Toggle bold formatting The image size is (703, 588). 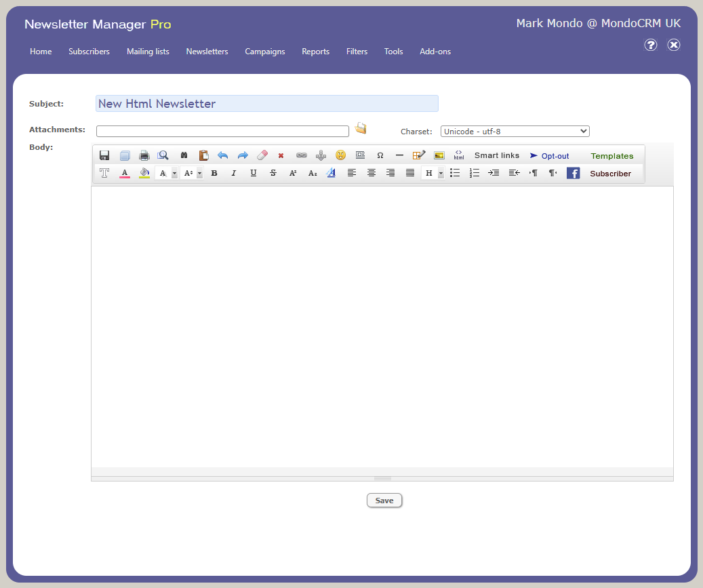[214, 173]
